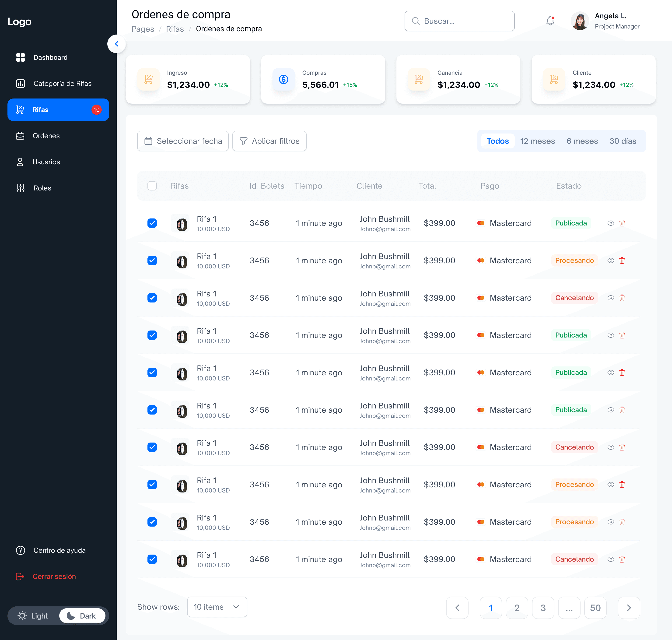Open Centro de ayuda help icon
The width and height of the screenshot is (672, 640).
coord(21,550)
